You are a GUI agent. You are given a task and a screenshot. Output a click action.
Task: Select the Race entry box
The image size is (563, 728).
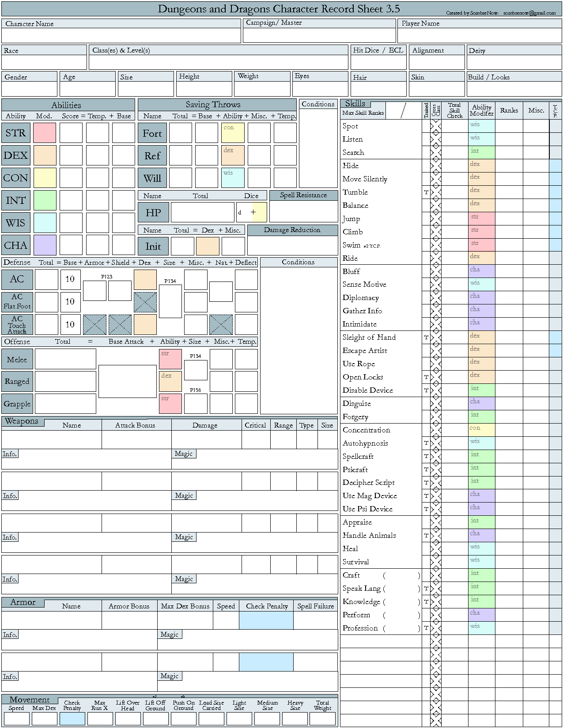44,62
